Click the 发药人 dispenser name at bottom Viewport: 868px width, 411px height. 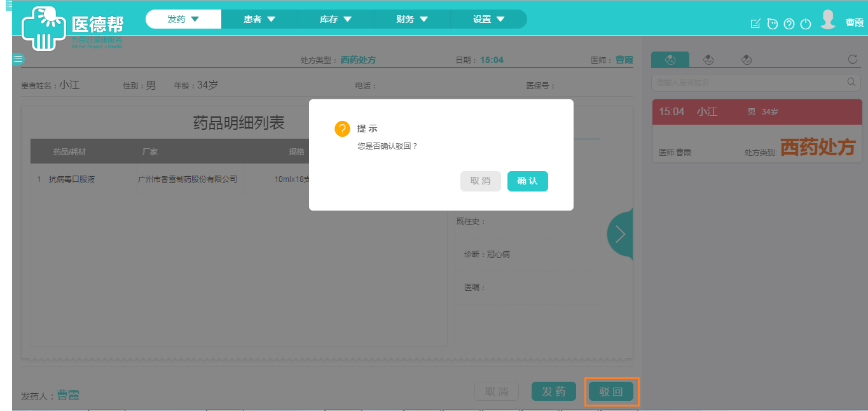69,396
